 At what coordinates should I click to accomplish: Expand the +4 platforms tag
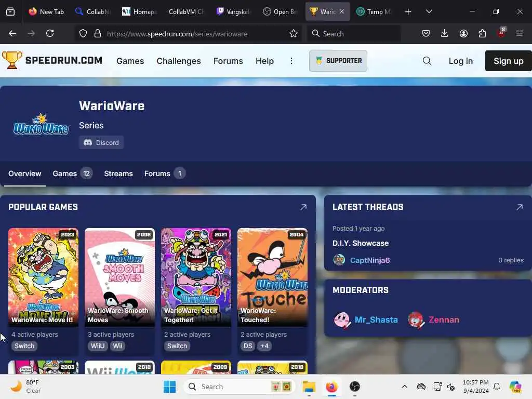[x=264, y=345]
